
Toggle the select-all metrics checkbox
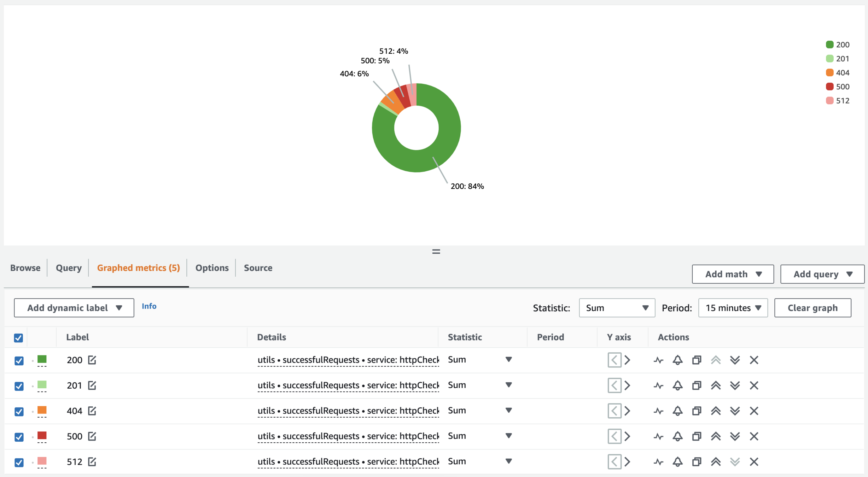click(x=18, y=338)
